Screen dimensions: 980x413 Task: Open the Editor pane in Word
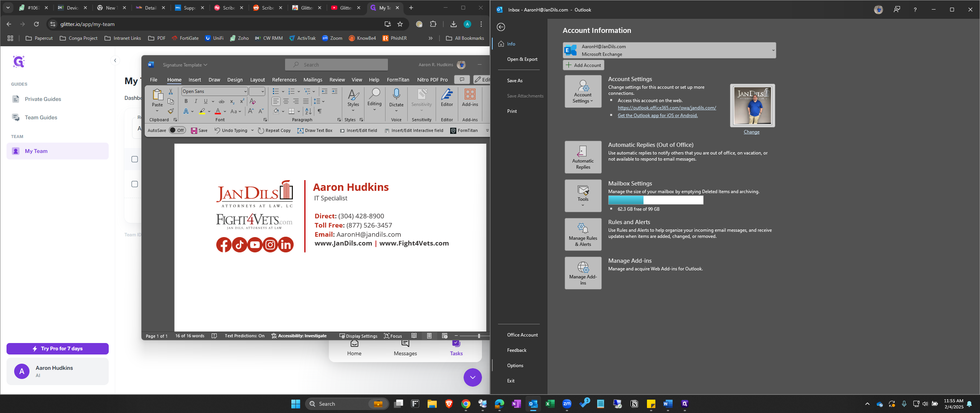point(447,98)
